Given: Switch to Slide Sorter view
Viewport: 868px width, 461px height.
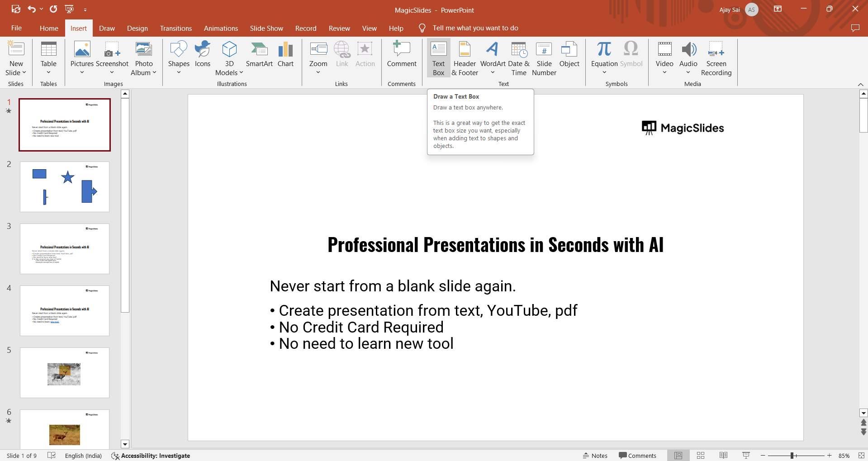Looking at the screenshot, I should 701,456.
